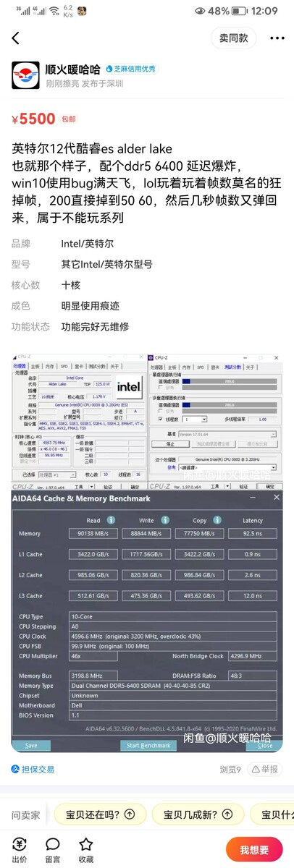This screenshot has width=294, height=868.
Task: Tap the 我想要 button
Action: point(254,850)
